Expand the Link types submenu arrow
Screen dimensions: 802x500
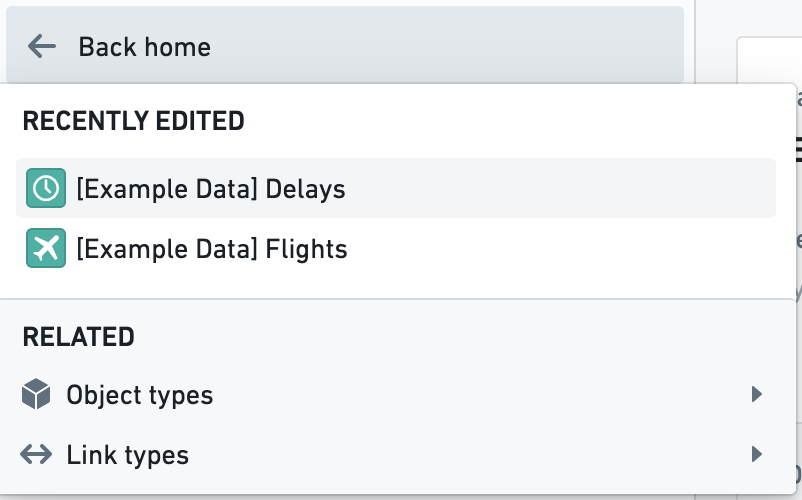point(756,454)
